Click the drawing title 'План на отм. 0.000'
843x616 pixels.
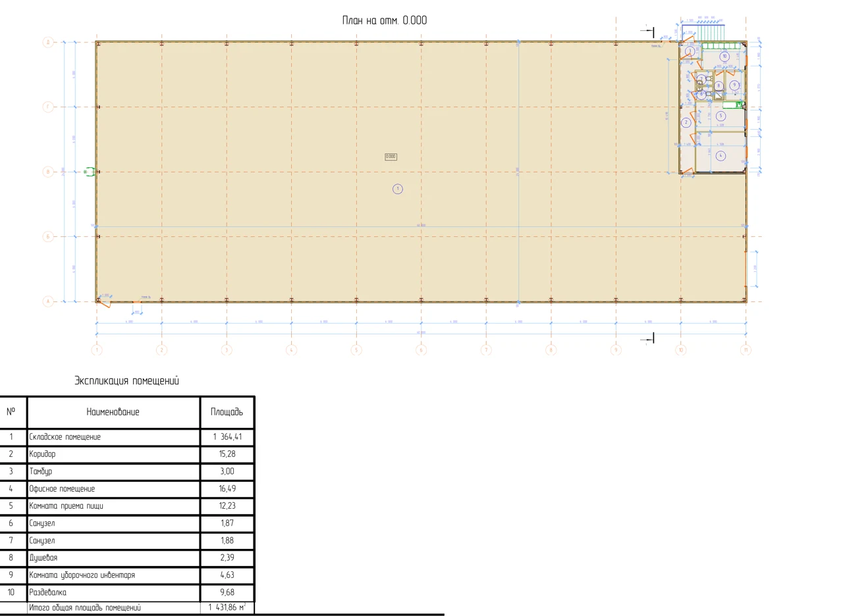coord(385,20)
